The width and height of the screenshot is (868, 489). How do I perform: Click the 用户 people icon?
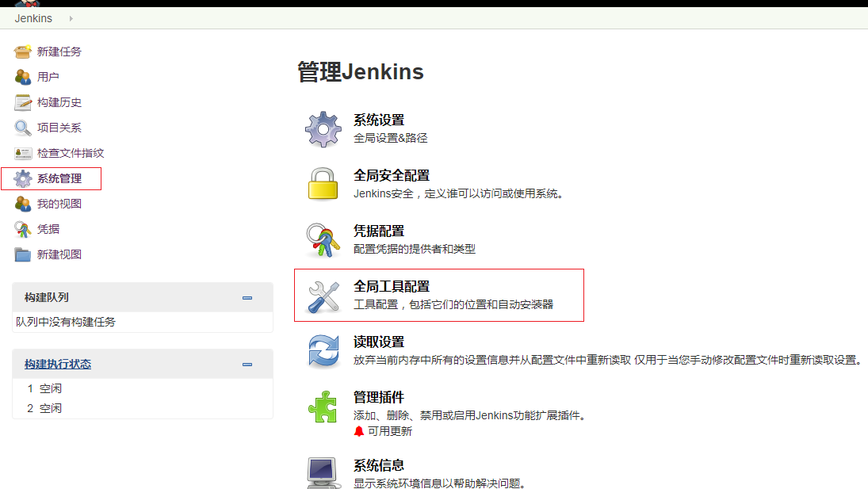coord(23,77)
